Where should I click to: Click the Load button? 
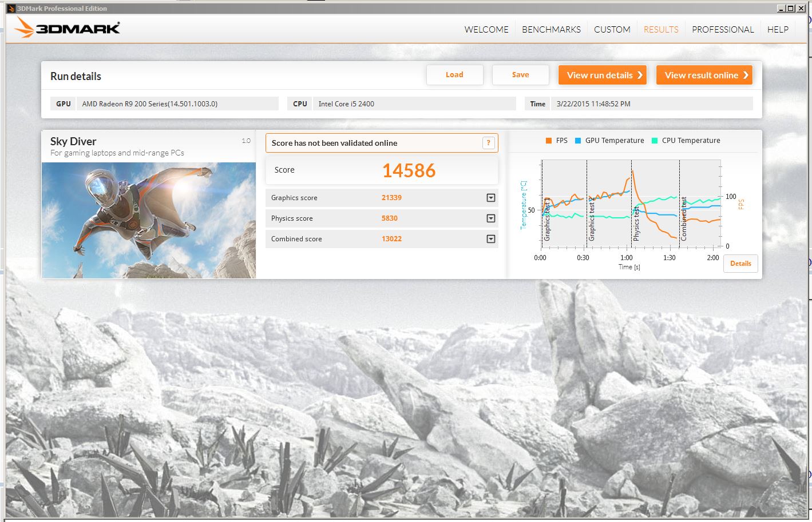click(454, 75)
